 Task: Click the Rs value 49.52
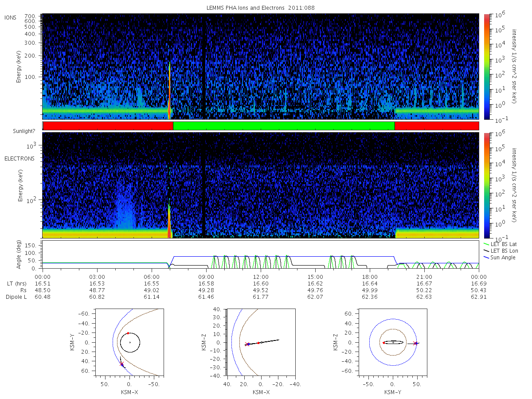click(261, 290)
